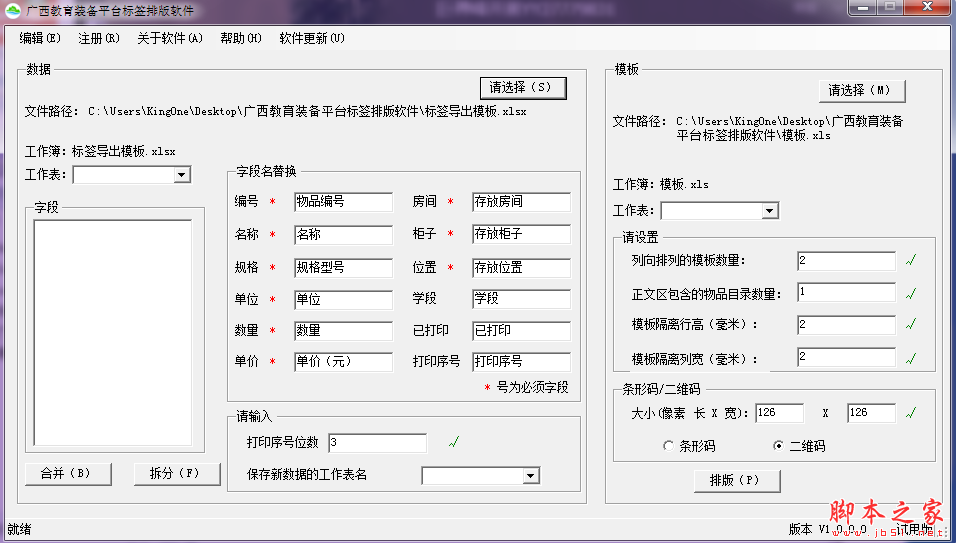Expand the data 工作表 dropdown
Image resolution: width=956 pixels, height=544 pixels.
(x=181, y=175)
